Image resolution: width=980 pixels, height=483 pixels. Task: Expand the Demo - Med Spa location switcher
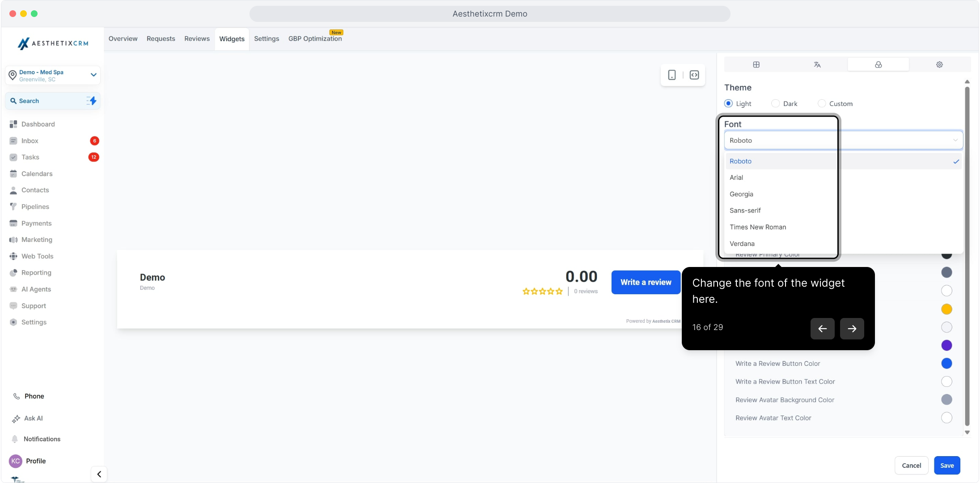53,75
